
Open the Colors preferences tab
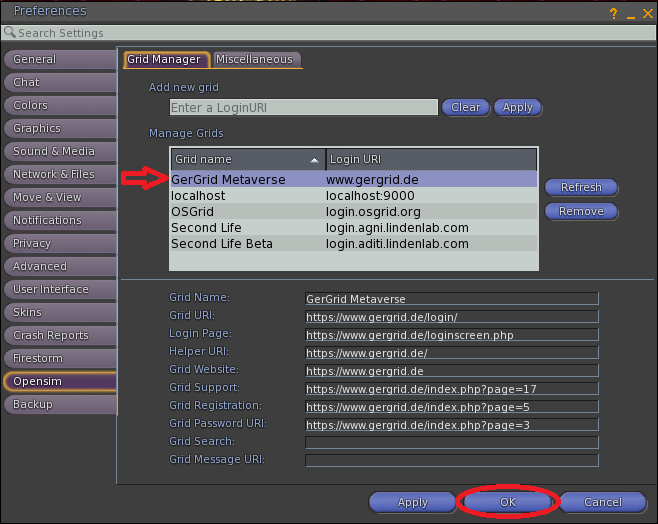pyautogui.click(x=60, y=105)
